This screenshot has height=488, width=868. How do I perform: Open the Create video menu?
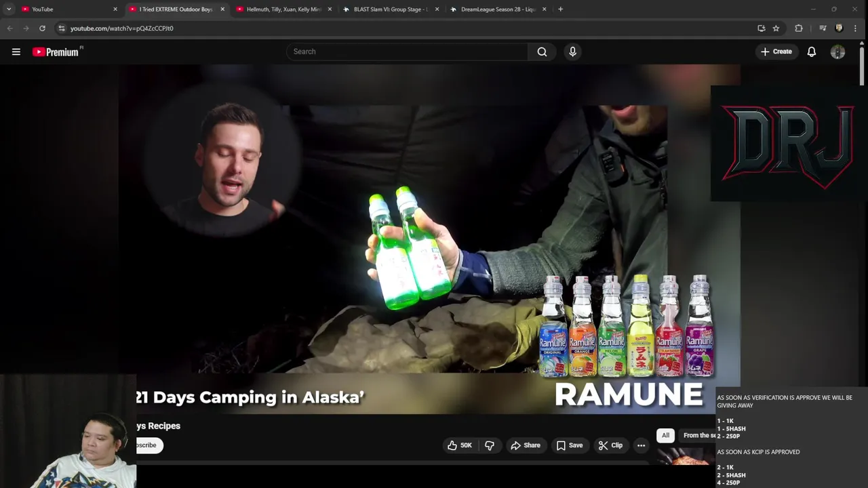coord(776,52)
